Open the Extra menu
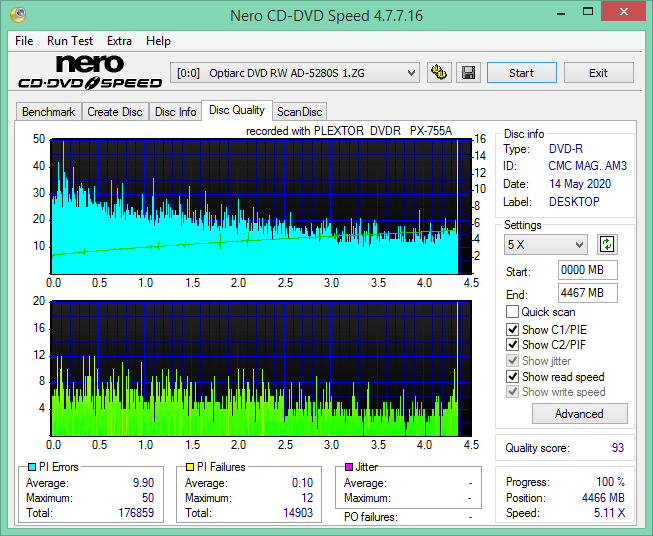The height and width of the screenshot is (536, 653). coord(119,41)
